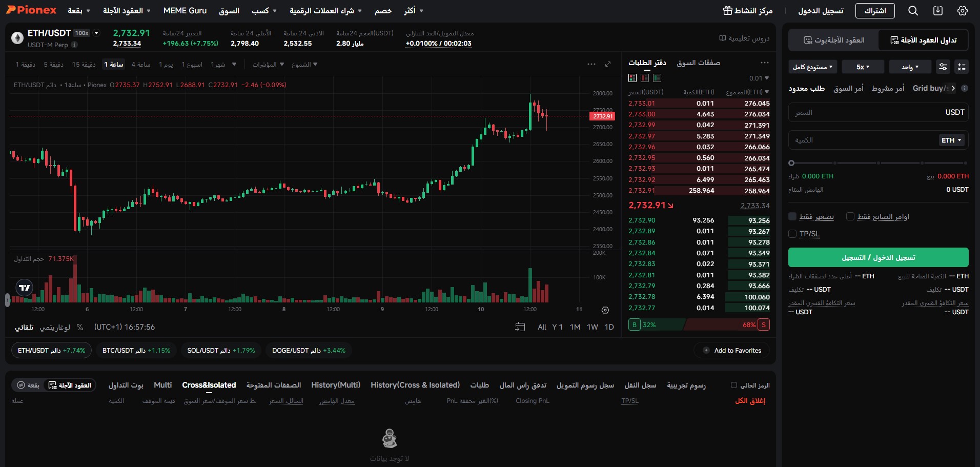Enable the TP/SL checkbox
The height and width of the screenshot is (467, 980).
(x=791, y=234)
